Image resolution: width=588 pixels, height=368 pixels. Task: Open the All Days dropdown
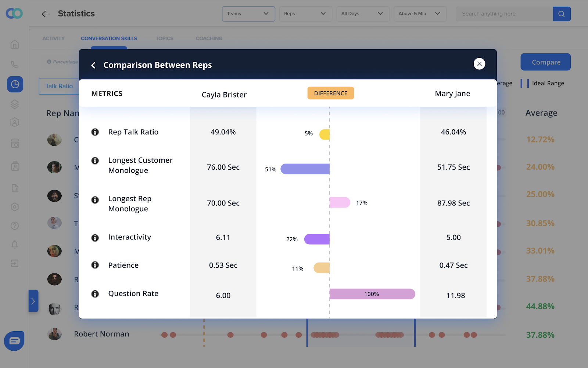tap(362, 14)
